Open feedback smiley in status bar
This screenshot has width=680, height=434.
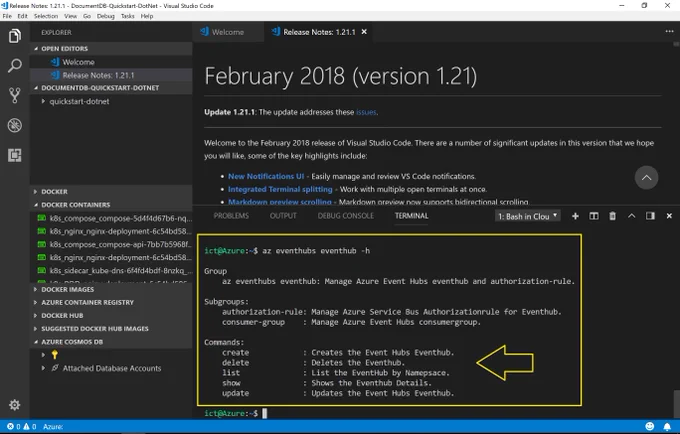coord(650,427)
